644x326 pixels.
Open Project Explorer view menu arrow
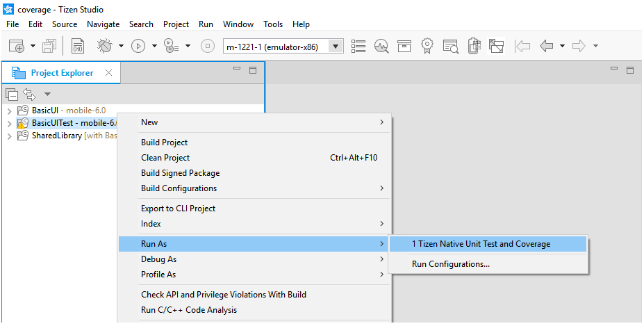[47, 94]
